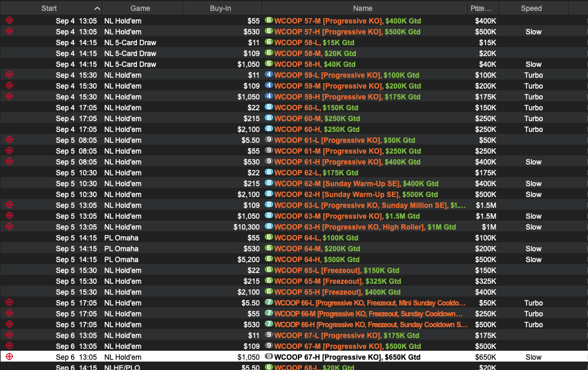Select tournament WCOOP 57-M [Progressive KO], $400K Gtd
The height and width of the screenshot is (370, 588).
click(x=347, y=21)
